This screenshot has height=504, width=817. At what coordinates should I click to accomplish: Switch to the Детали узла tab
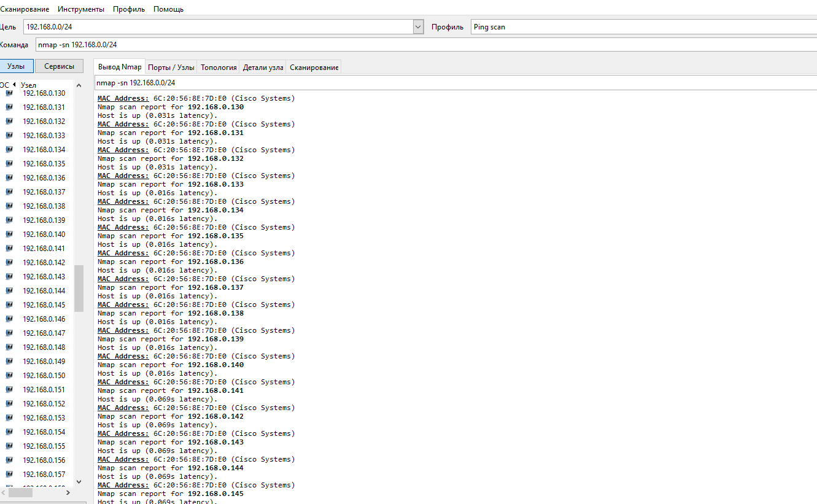pos(263,68)
